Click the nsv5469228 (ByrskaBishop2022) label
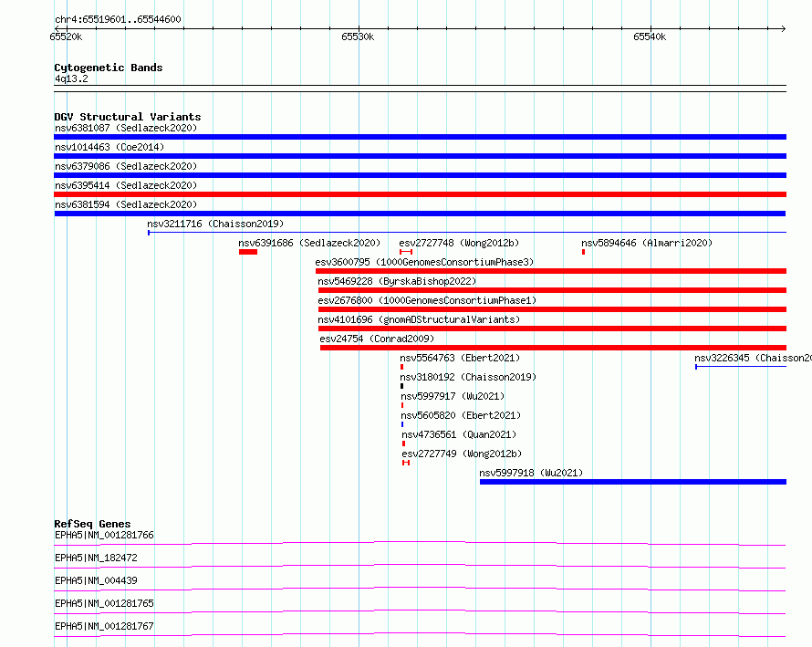812x647 pixels. pos(397,281)
